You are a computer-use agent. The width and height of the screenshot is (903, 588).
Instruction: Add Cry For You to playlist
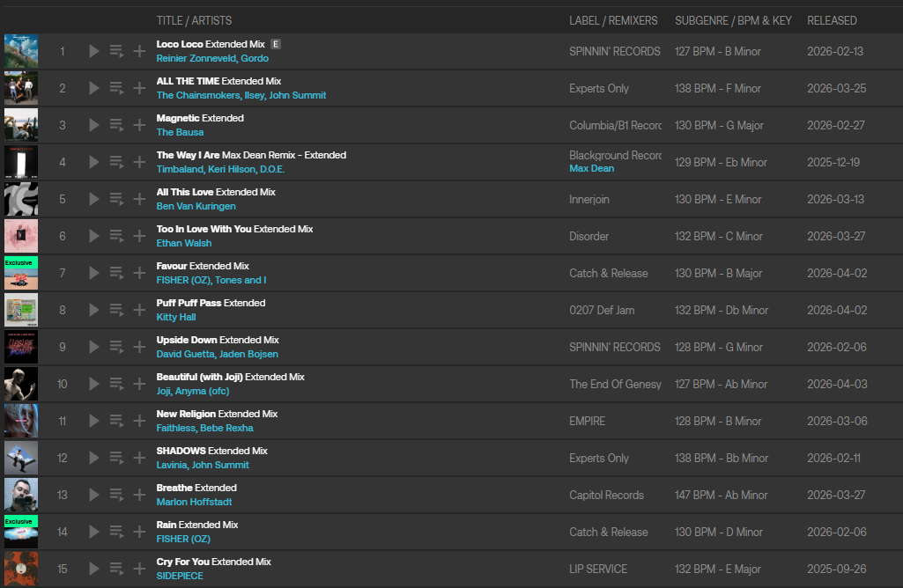tap(139, 569)
